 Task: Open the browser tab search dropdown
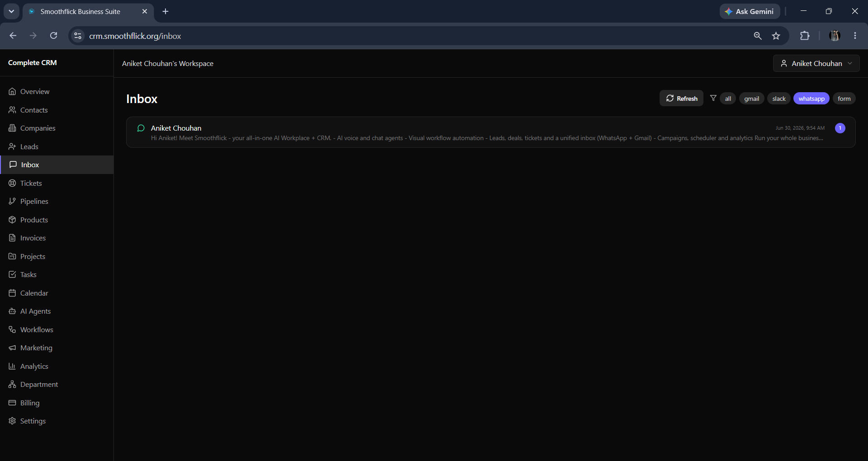click(11, 11)
